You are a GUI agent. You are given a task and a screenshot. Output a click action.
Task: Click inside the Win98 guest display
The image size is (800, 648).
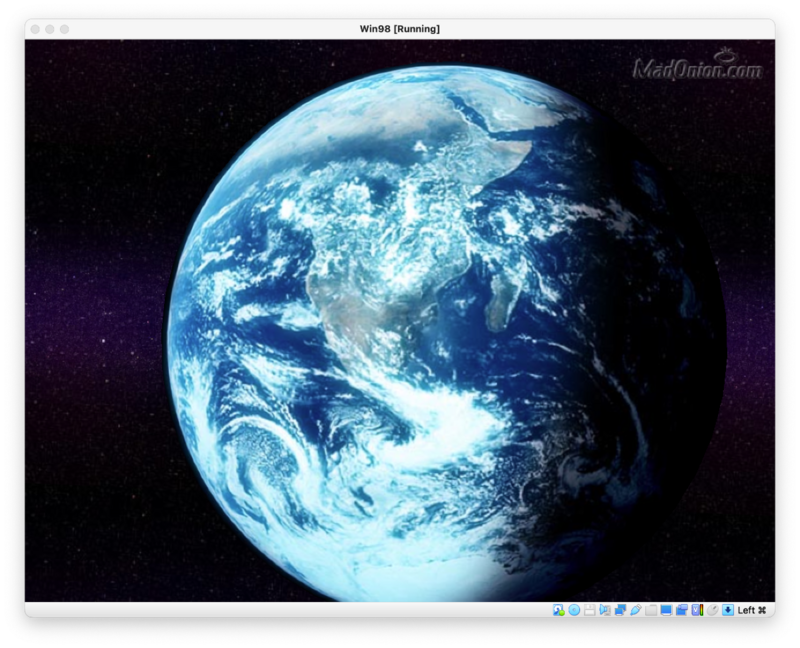pyautogui.click(x=400, y=320)
